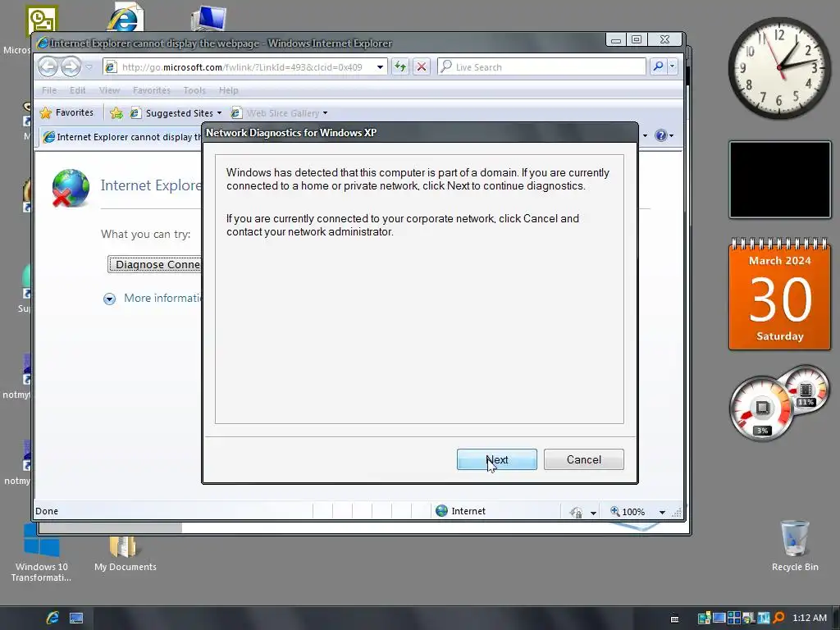
Task: Click Next in Network Diagnostics dialog
Action: coord(496,459)
